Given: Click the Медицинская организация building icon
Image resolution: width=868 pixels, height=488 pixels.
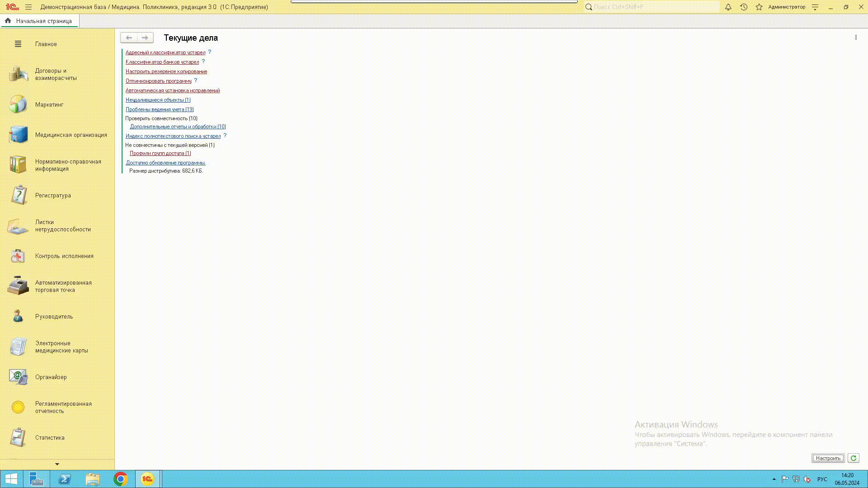Looking at the screenshot, I should click(18, 135).
